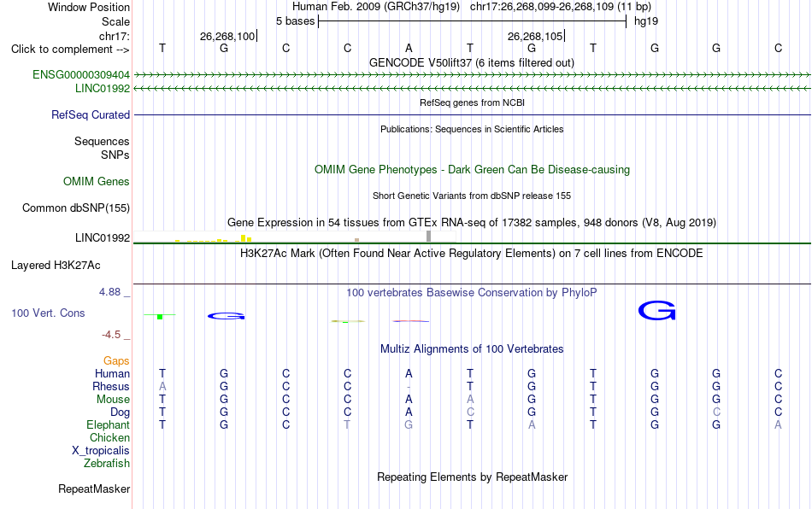
Task: Select the Mouse alignment row label
Action: click(113, 400)
